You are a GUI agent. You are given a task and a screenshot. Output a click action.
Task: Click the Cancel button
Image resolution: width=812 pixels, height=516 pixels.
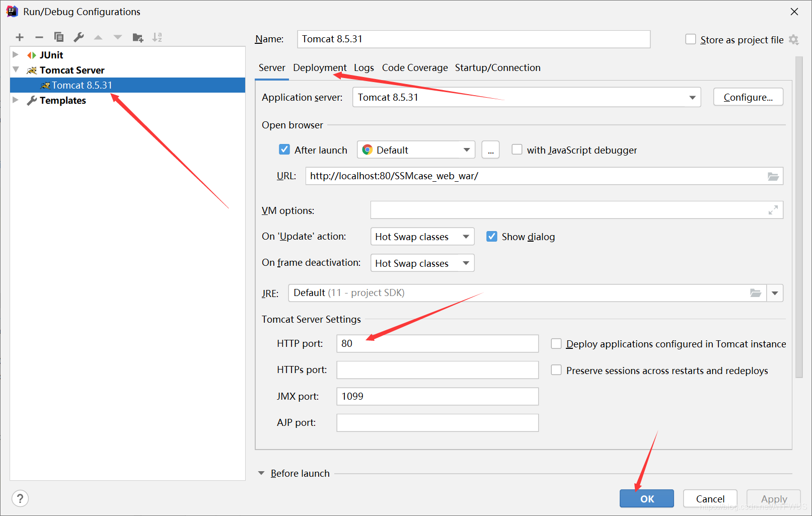710,498
